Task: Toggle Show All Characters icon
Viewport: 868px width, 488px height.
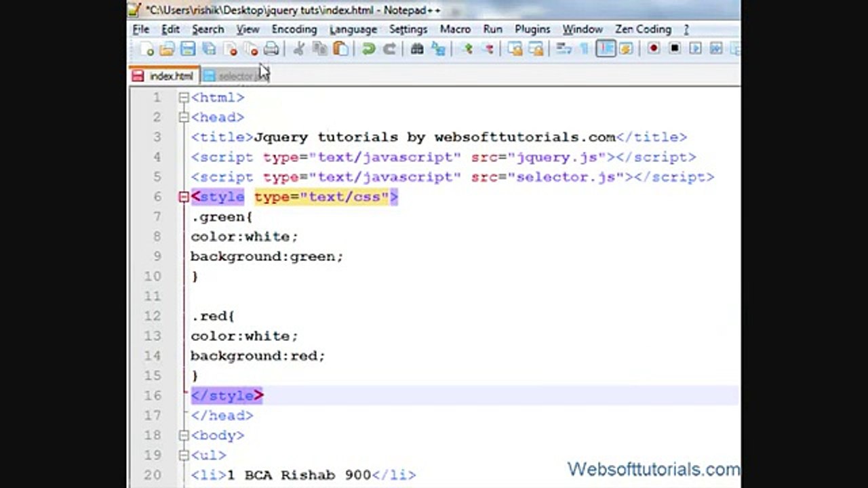Action: pos(585,49)
